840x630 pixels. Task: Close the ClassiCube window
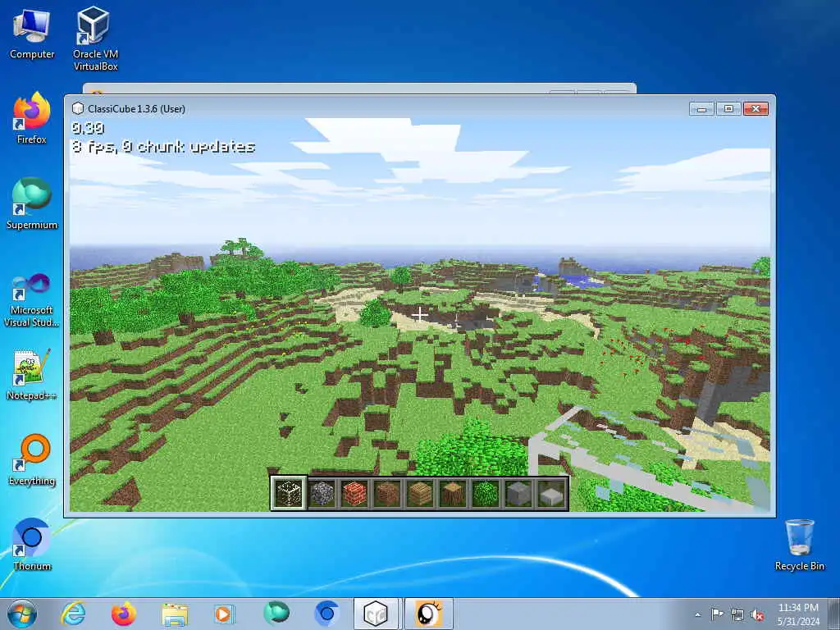tap(756, 109)
